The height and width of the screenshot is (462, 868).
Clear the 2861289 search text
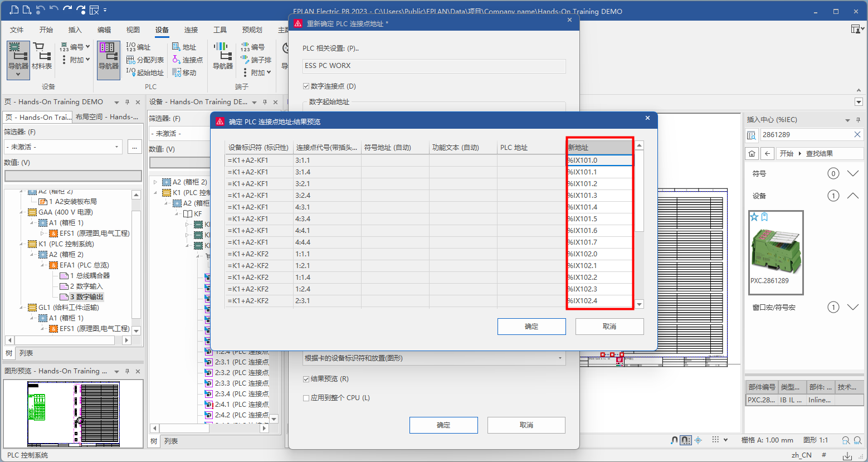857,134
